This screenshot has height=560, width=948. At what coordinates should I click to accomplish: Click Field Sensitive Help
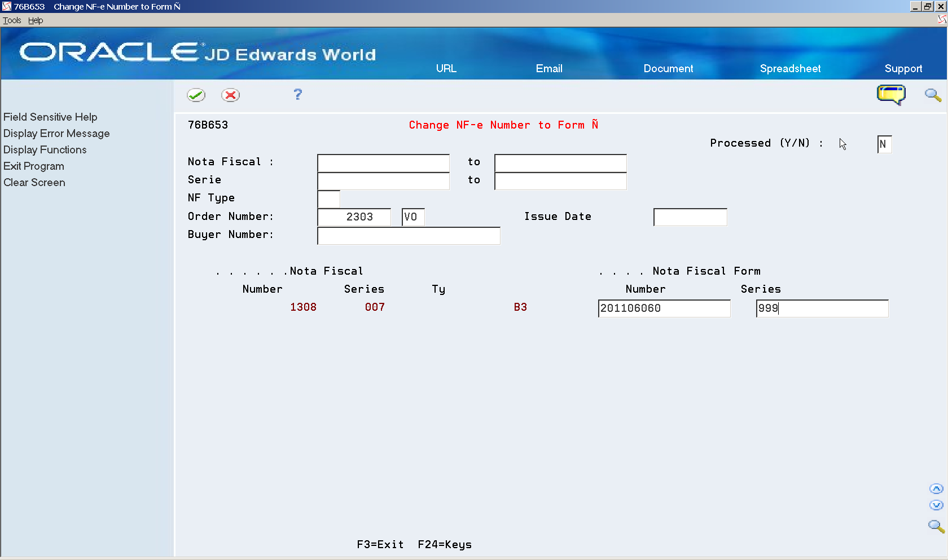[50, 117]
